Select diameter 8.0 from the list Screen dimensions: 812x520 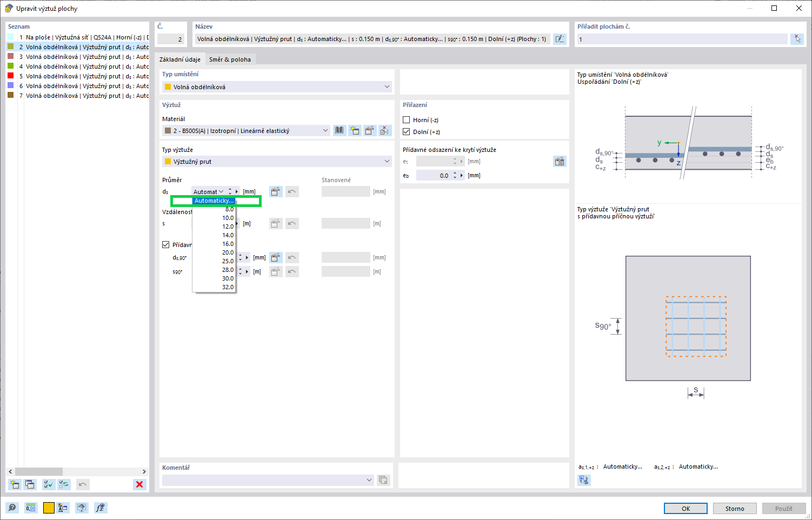point(214,209)
